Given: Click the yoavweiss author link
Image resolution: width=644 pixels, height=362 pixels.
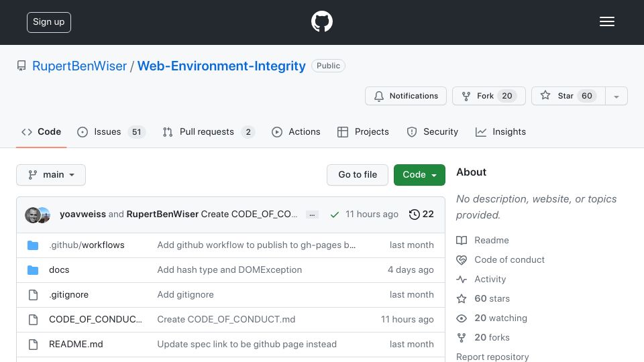Looking at the screenshot, I should [x=83, y=215].
